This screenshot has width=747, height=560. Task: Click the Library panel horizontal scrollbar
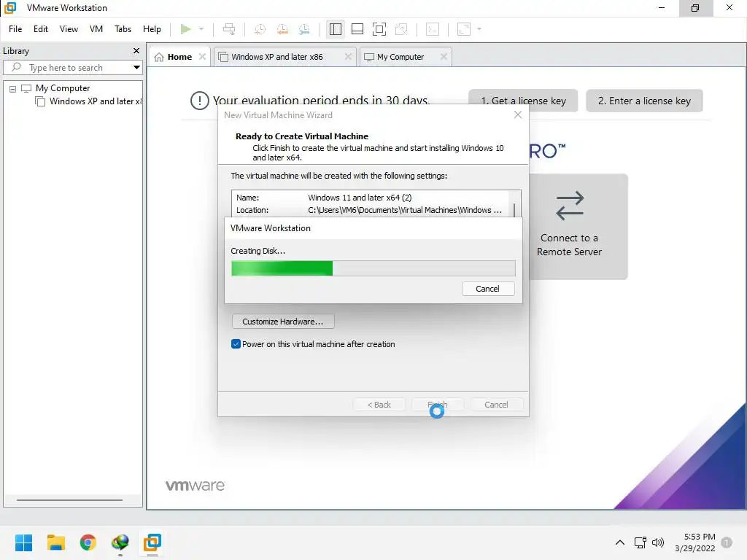point(69,500)
